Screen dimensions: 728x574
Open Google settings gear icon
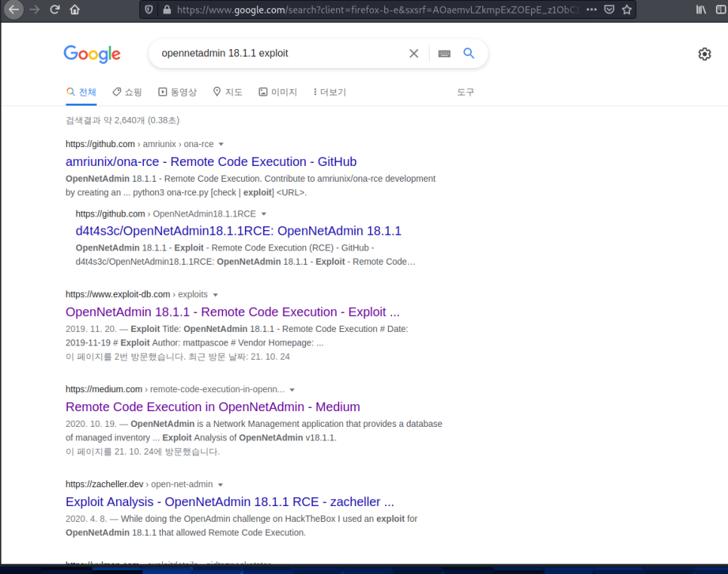(x=705, y=54)
